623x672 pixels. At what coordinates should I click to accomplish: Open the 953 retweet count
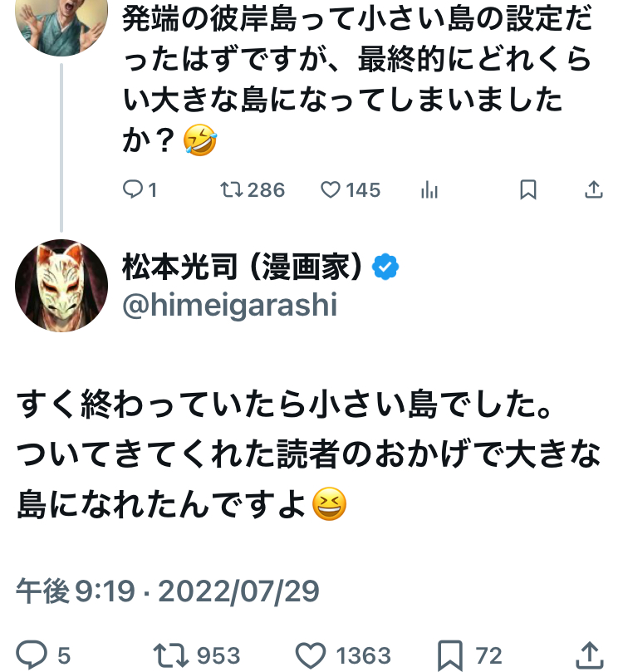coord(218,655)
